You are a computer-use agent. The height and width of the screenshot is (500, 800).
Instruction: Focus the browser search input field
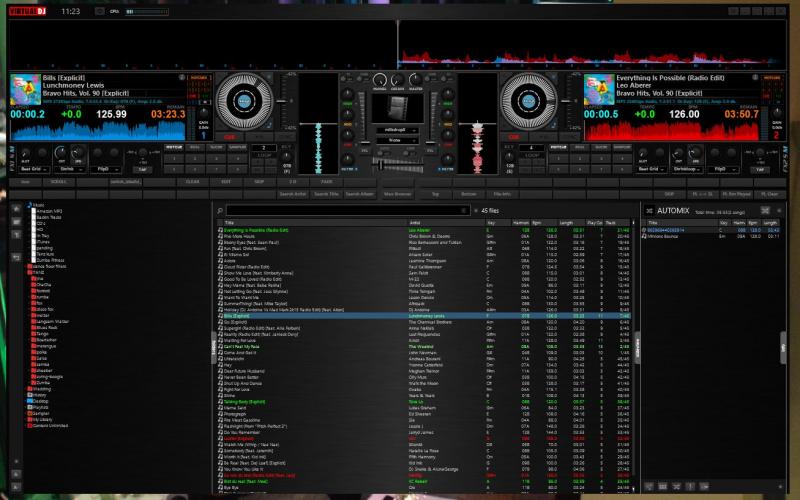coord(347,210)
